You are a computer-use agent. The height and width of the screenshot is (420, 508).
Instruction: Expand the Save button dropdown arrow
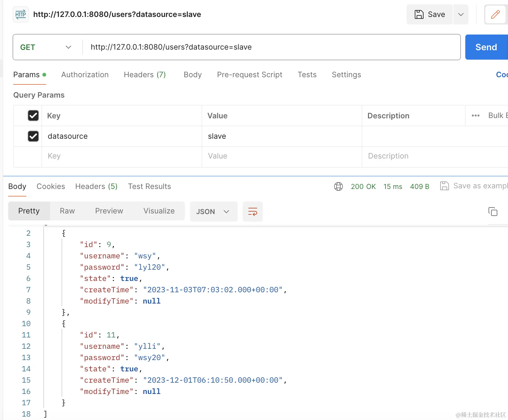pos(461,14)
